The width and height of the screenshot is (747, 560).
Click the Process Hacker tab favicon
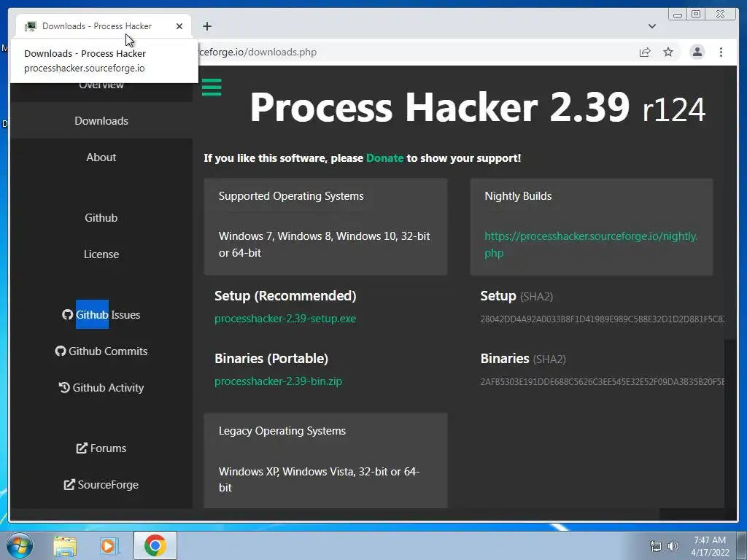[x=31, y=26]
